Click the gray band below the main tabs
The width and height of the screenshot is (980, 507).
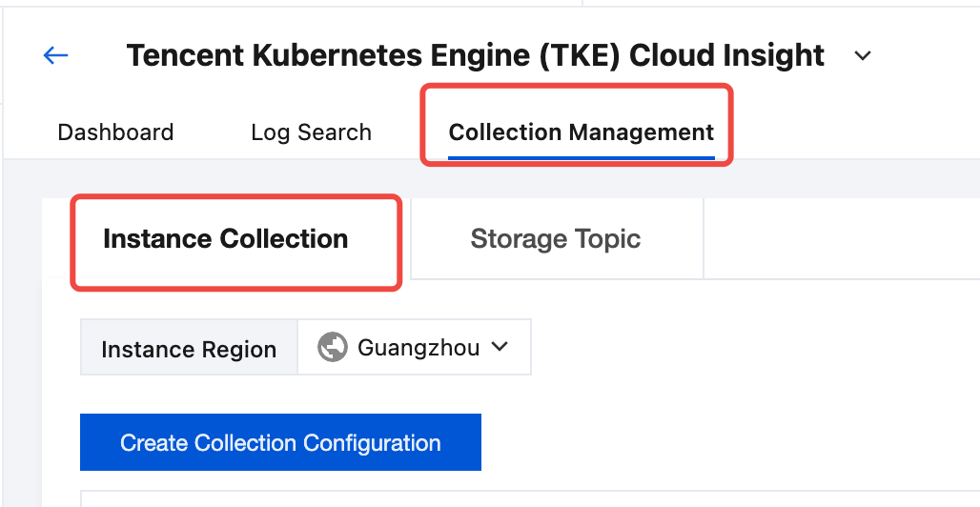477,178
